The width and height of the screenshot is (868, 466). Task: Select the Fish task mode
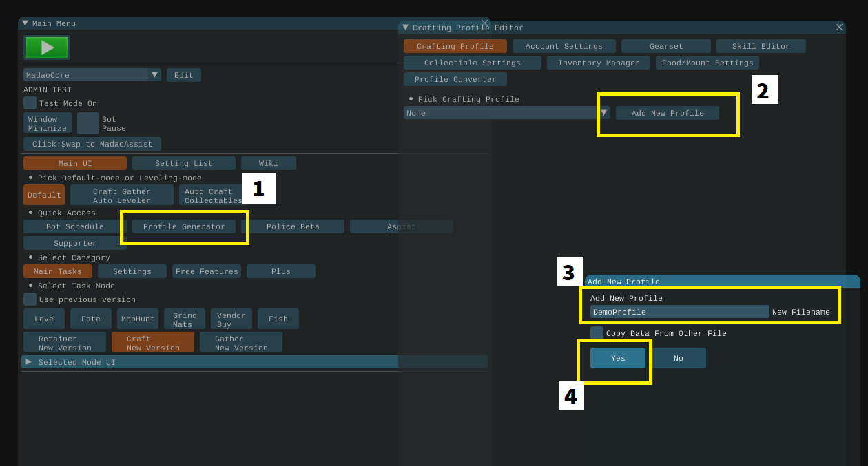[x=278, y=319]
